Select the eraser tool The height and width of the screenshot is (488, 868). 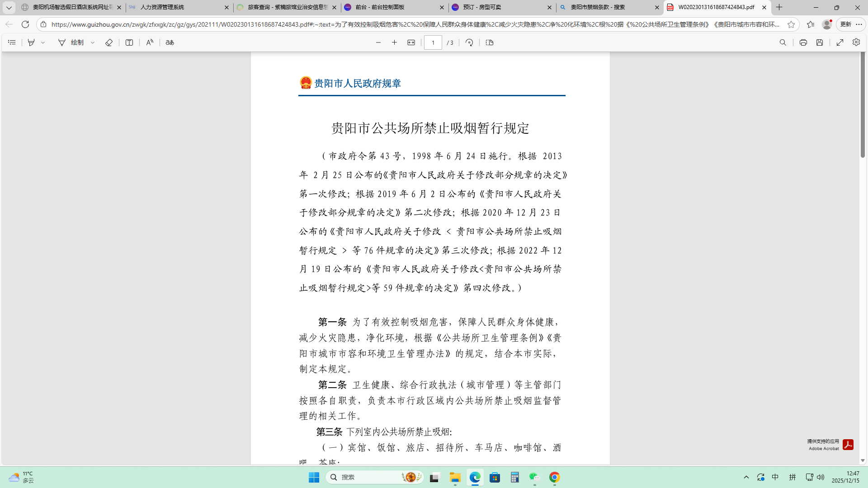click(108, 42)
